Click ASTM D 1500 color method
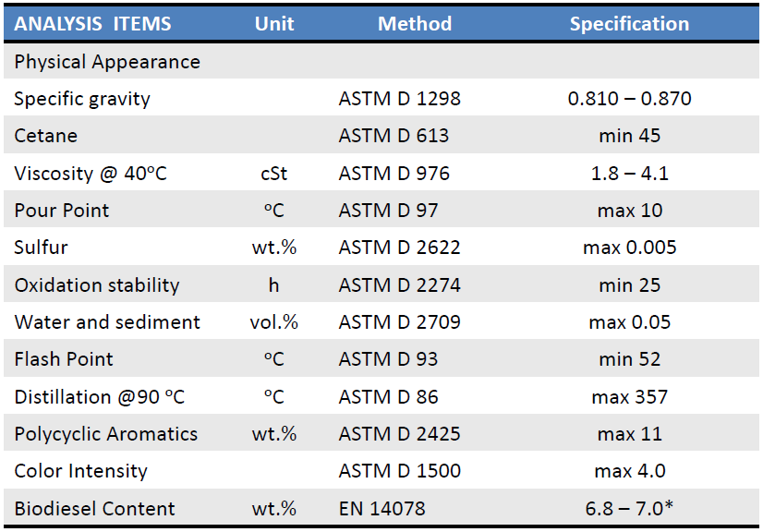This screenshot has height=532, width=763. point(399,471)
